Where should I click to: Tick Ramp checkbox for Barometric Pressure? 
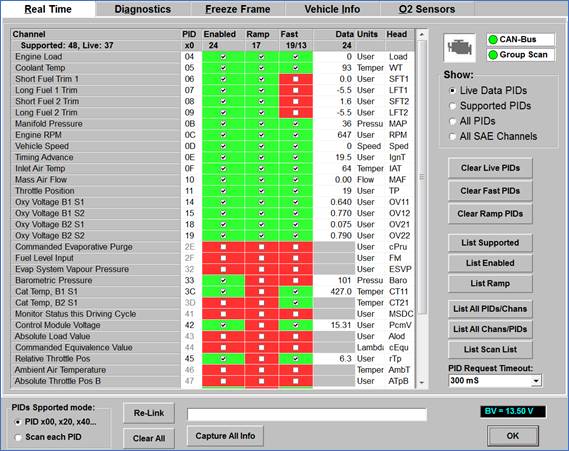(x=261, y=280)
